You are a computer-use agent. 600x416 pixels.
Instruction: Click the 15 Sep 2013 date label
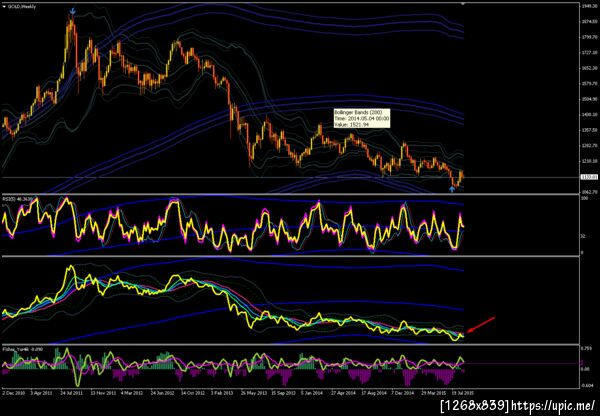[x=282, y=393]
